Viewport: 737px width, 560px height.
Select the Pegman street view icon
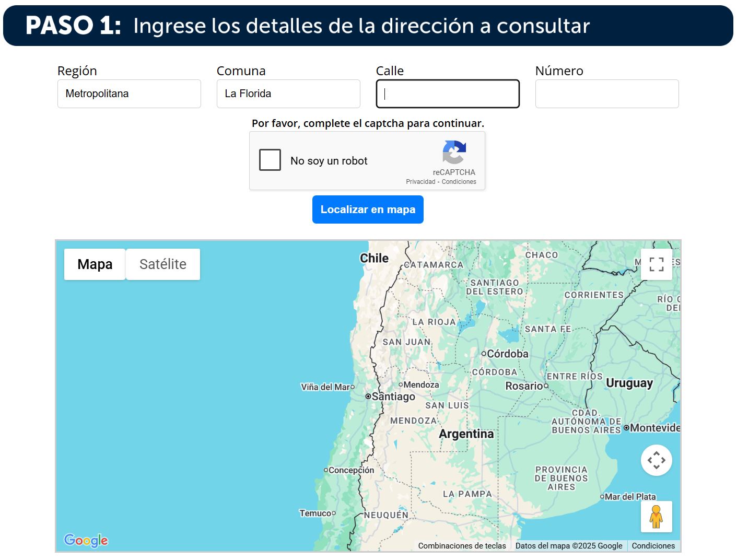pyautogui.click(x=656, y=517)
